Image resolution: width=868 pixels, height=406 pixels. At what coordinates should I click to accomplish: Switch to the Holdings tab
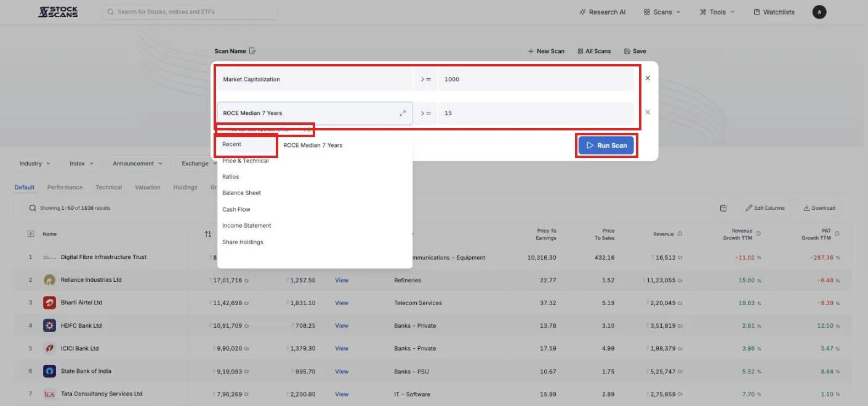185,187
